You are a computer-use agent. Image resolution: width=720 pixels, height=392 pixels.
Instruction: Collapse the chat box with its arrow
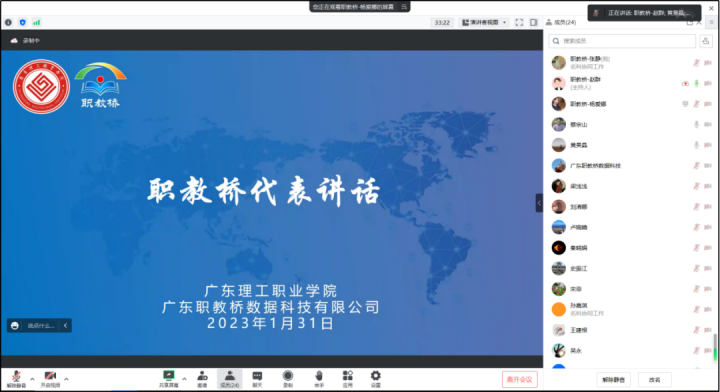pos(65,325)
